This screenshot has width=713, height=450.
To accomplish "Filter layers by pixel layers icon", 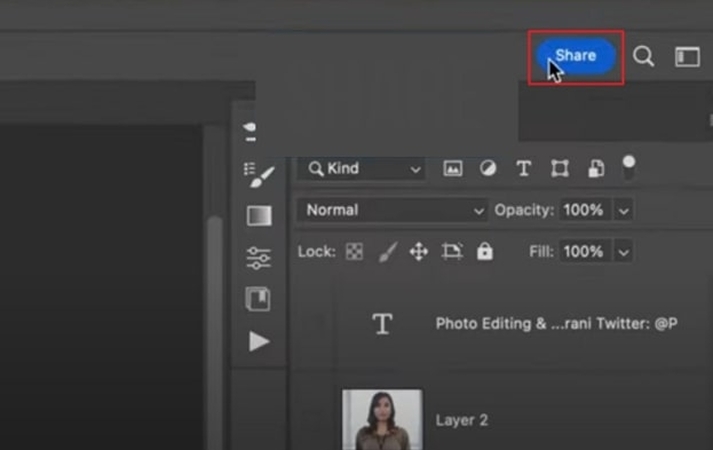I will click(x=453, y=169).
